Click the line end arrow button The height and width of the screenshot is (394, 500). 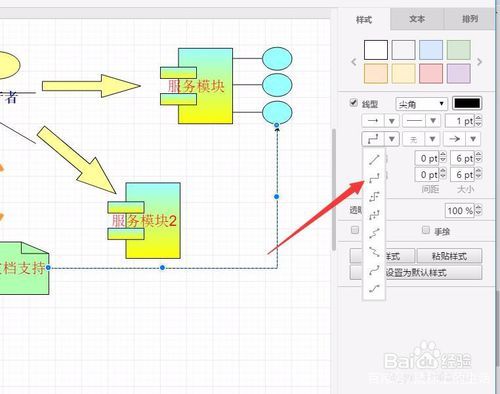(455, 139)
